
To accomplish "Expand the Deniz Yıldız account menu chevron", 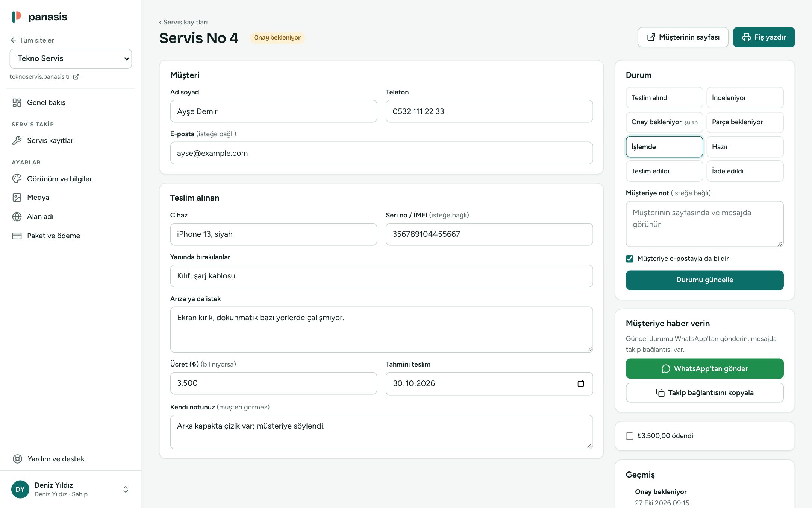I will [x=126, y=490].
